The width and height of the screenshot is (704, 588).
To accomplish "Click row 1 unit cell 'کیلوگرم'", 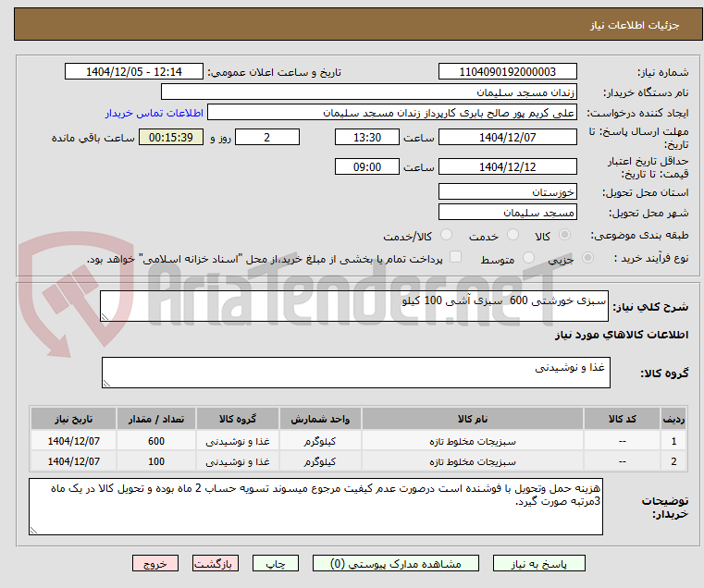I will pos(320,441).
